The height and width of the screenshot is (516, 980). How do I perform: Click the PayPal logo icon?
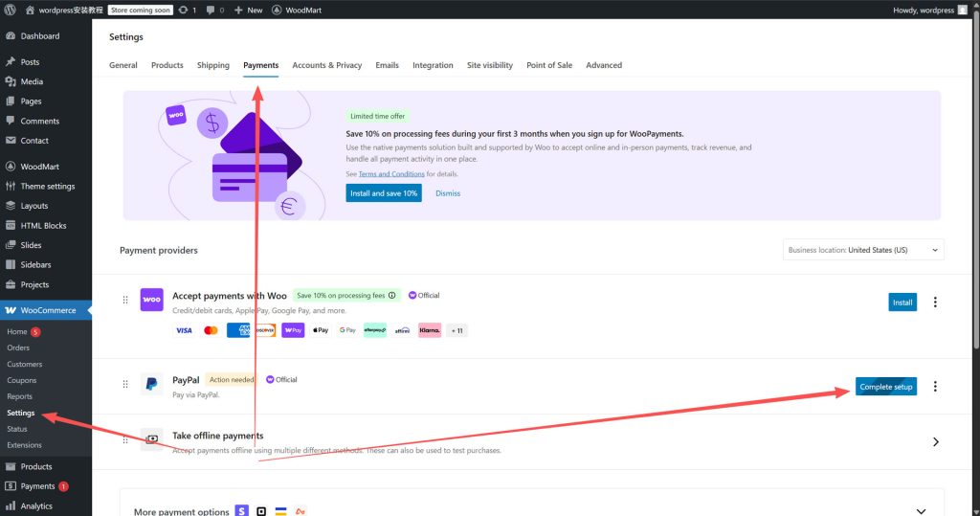tap(151, 385)
